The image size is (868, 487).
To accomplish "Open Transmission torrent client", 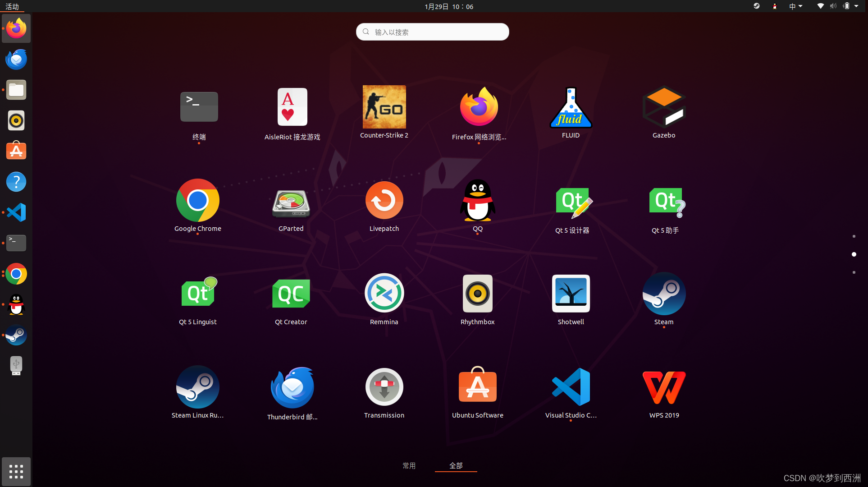I will 384,387.
